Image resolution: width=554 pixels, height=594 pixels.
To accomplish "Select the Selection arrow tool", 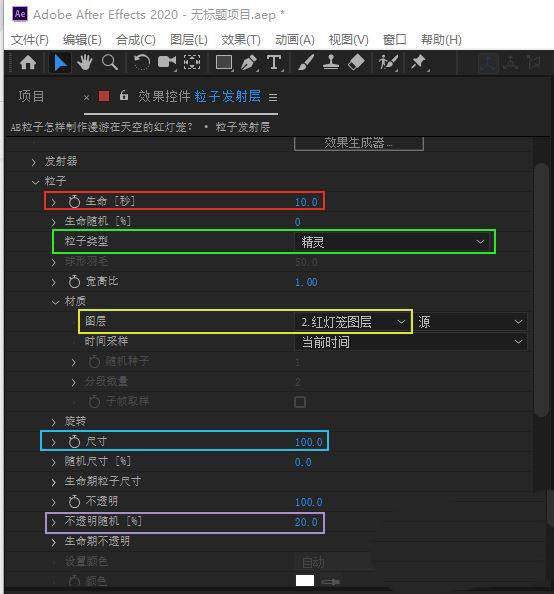I will point(60,63).
